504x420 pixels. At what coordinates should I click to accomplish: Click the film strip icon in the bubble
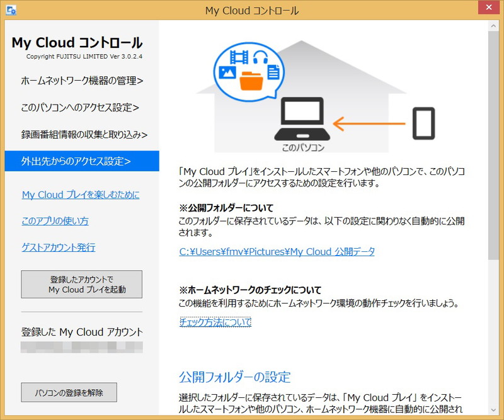239,58
